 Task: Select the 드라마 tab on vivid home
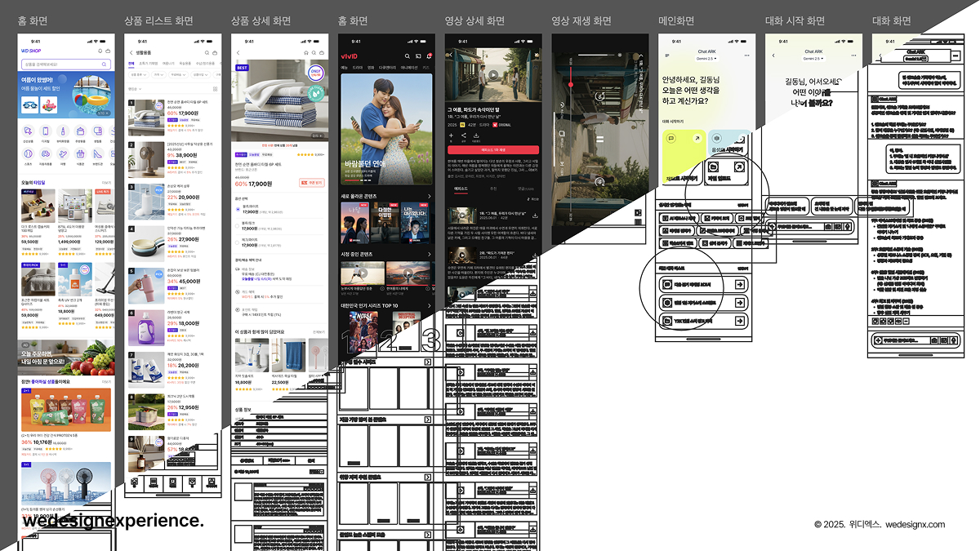pos(357,68)
